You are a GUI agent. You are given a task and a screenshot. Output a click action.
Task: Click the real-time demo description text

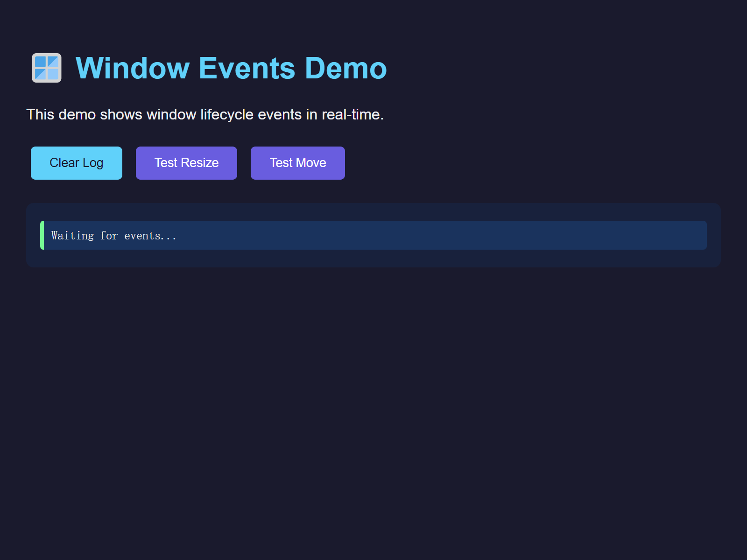[x=205, y=114]
